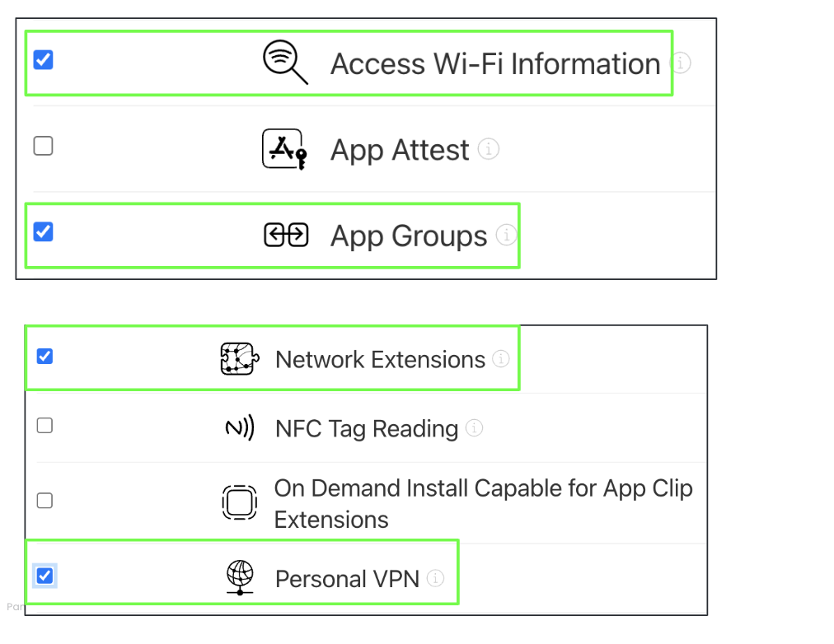Click the App Attest key icon
The width and height of the screenshot is (834, 644).
(x=284, y=149)
